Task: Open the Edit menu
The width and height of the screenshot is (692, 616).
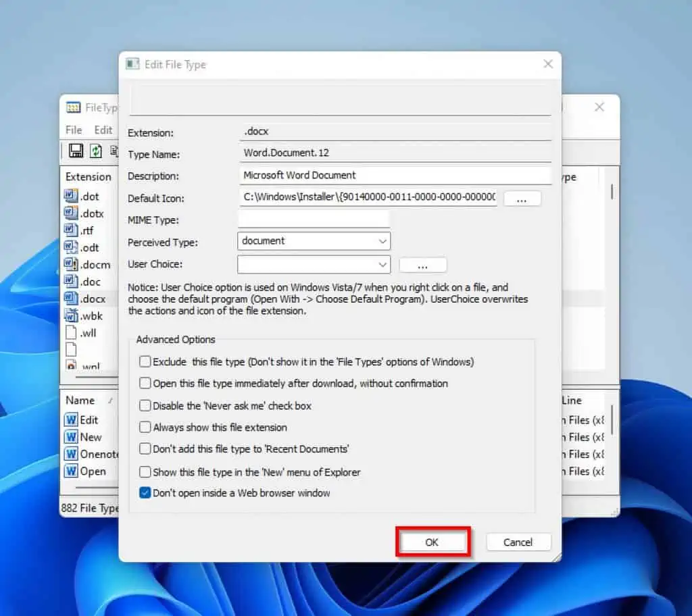Action: click(x=103, y=130)
